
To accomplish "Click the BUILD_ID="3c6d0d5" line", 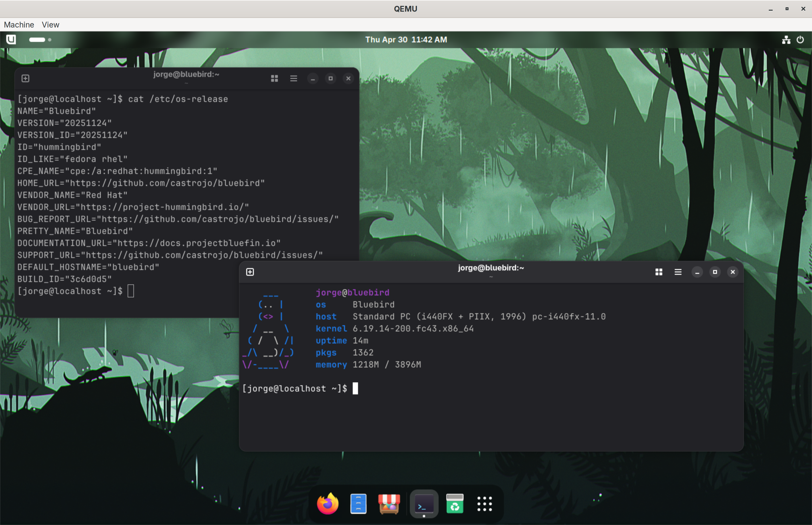I will pyautogui.click(x=64, y=279).
